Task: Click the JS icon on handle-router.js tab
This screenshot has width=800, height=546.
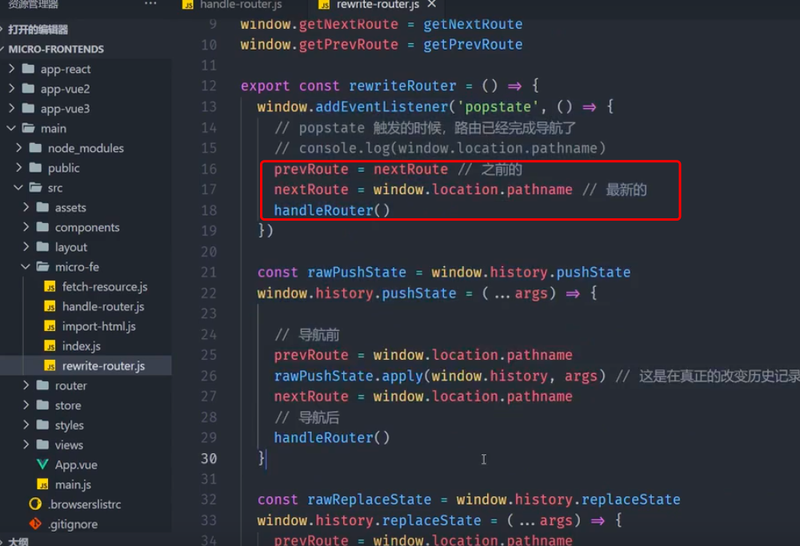Action: (188, 5)
